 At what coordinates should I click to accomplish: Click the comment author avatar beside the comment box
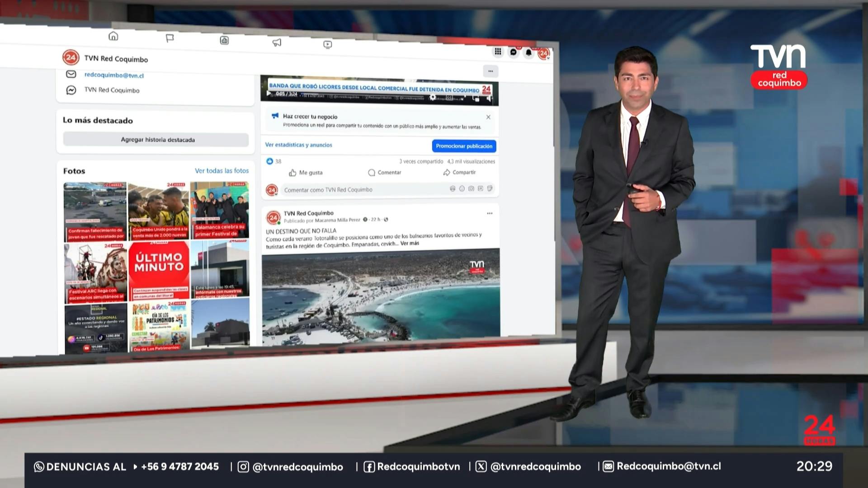272,190
